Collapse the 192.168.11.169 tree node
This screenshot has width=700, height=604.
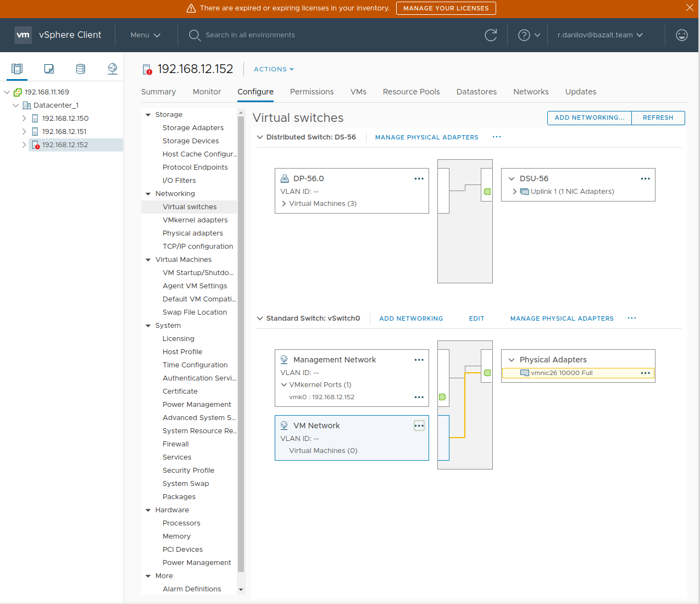pyautogui.click(x=7, y=92)
